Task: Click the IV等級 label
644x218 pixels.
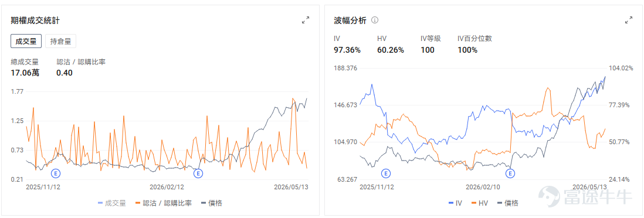Action: point(431,39)
